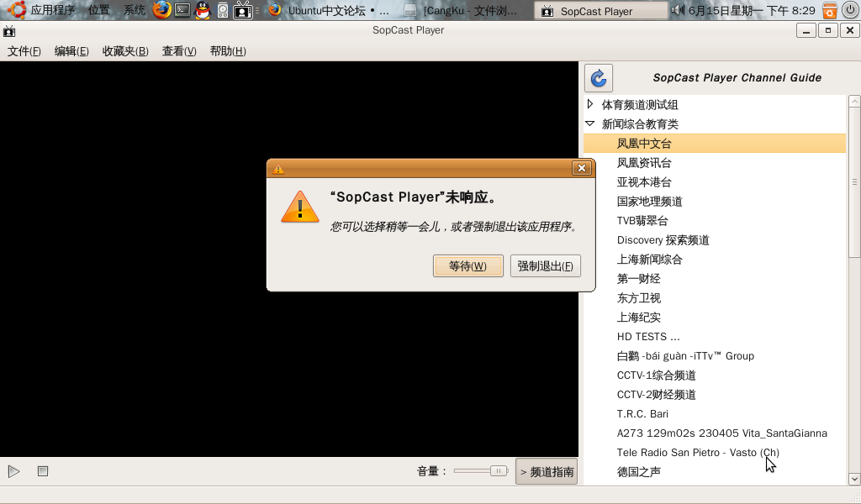Open the terminal launcher in panel

[182, 10]
